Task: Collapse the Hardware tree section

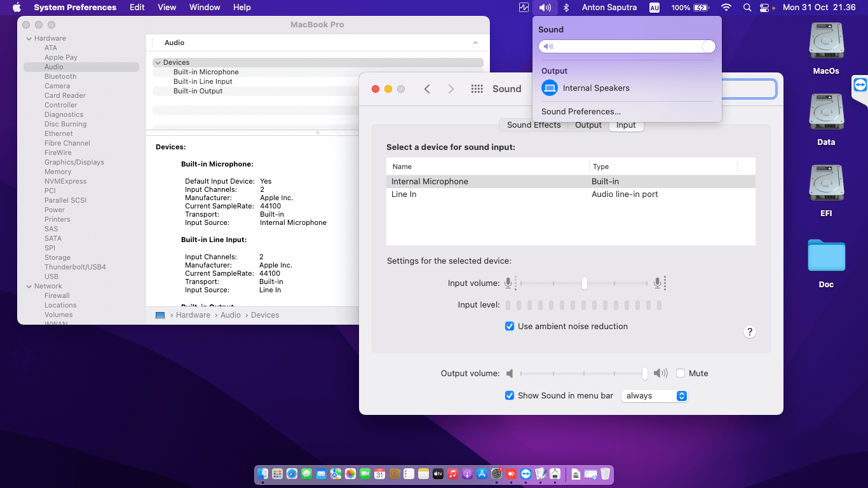Action: [x=29, y=39]
